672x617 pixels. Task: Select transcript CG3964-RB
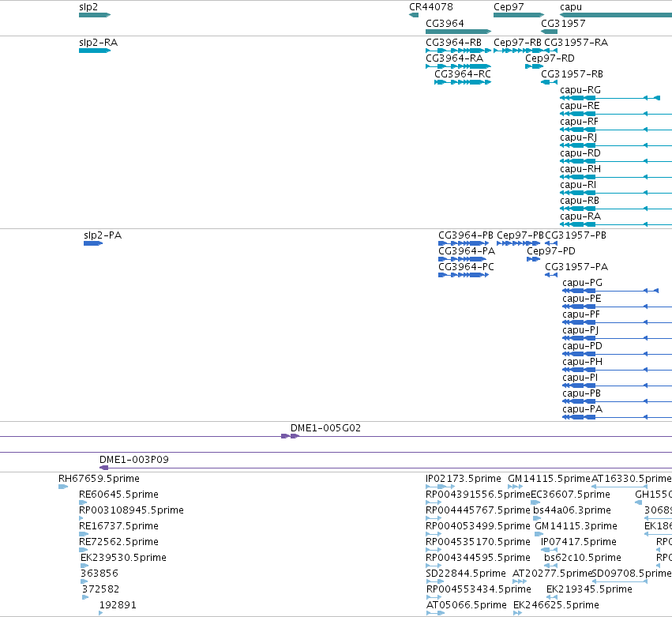coord(458,51)
